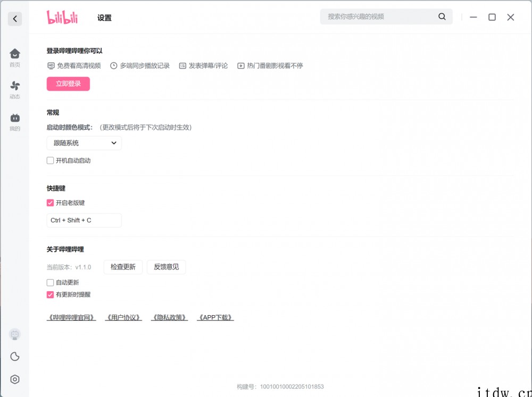Screen dimensions: 532x397
Task: Open the 跟随系统 color mode dropdown
Action: (84, 143)
